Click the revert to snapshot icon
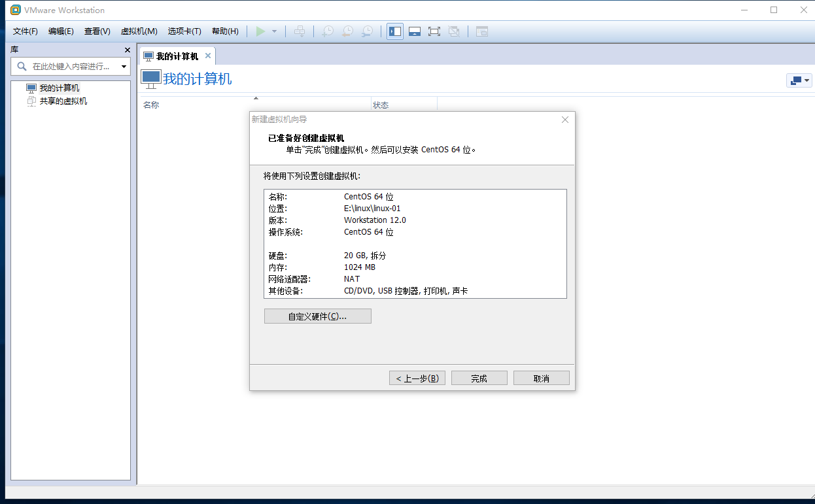Image resolution: width=815 pixels, height=504 pixels. point(348,31)
